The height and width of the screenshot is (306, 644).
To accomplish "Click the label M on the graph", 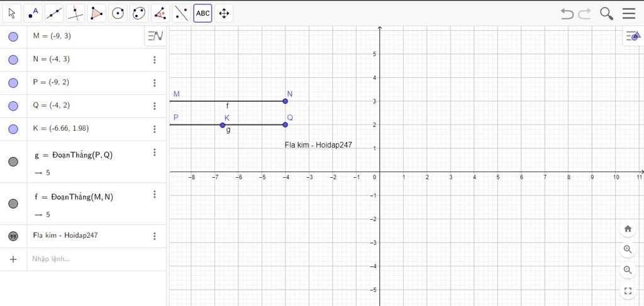I will pyautogui.click(x=177, y=94).
